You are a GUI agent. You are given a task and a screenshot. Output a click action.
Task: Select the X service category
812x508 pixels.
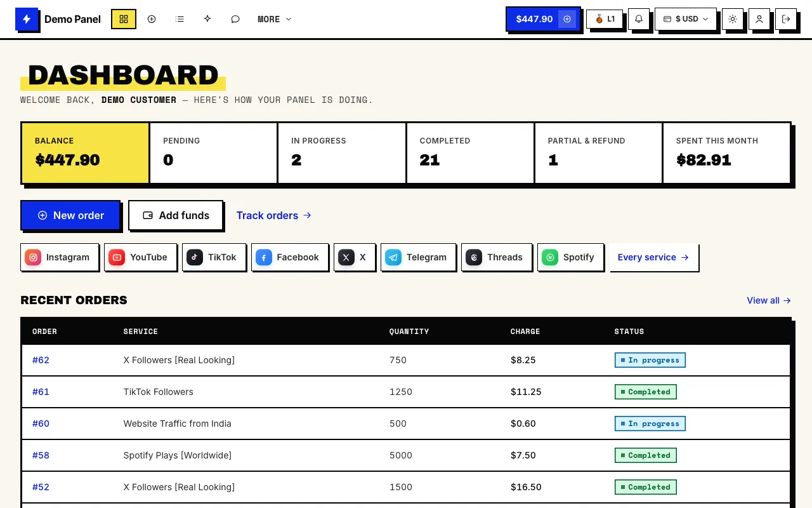[x=355, y=257]
